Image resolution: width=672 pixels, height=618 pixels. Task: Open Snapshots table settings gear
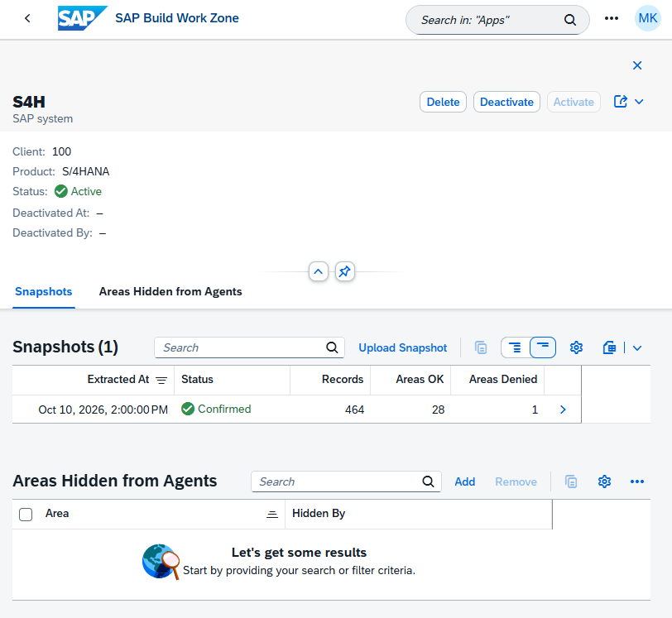(x=577, y=347)
